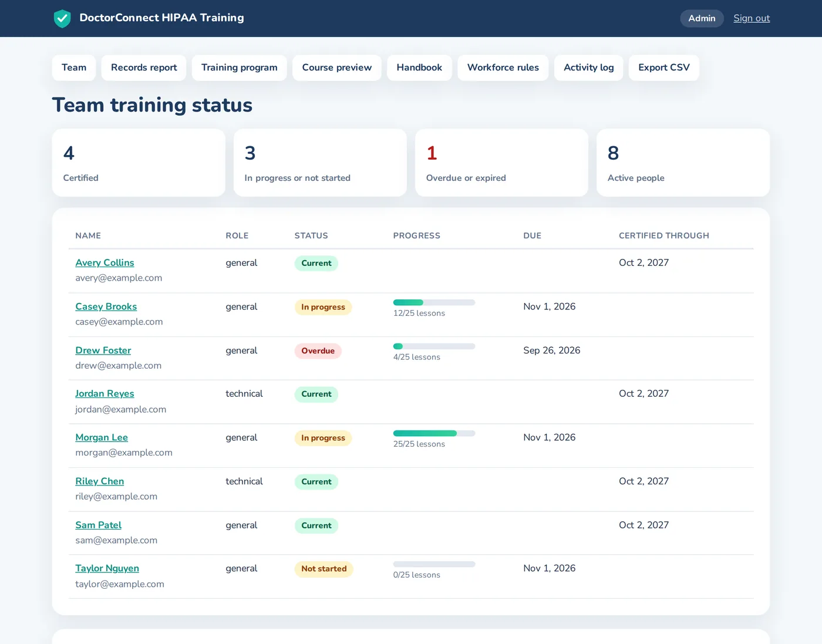The width and height of the screenshot is (822, 644).
Task: Click In progress or not started card
Action: click(320, 163)
